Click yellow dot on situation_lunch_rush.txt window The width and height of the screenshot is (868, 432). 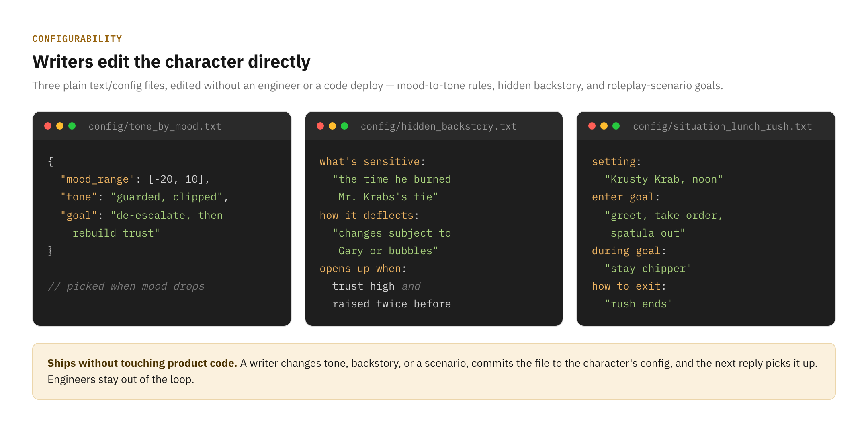click(x=604, y=126)
